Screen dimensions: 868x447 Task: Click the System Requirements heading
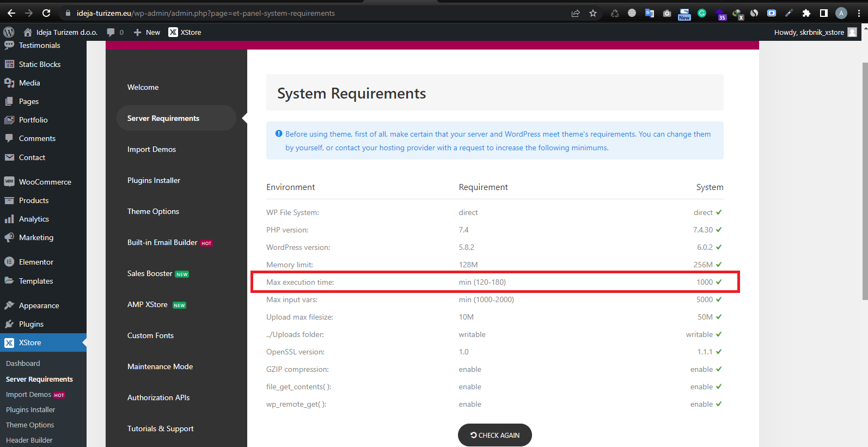(352, 93)
